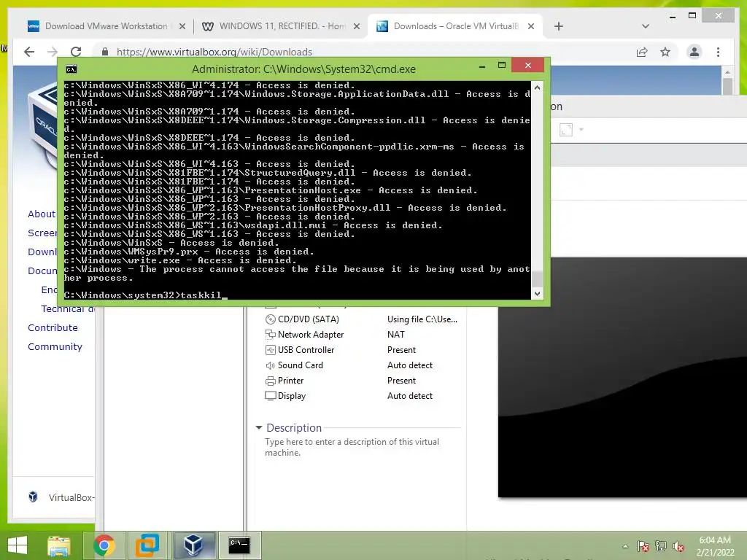Open the VirtualBox download item in shelf
The image size is (747, 560).
(61, 497)
